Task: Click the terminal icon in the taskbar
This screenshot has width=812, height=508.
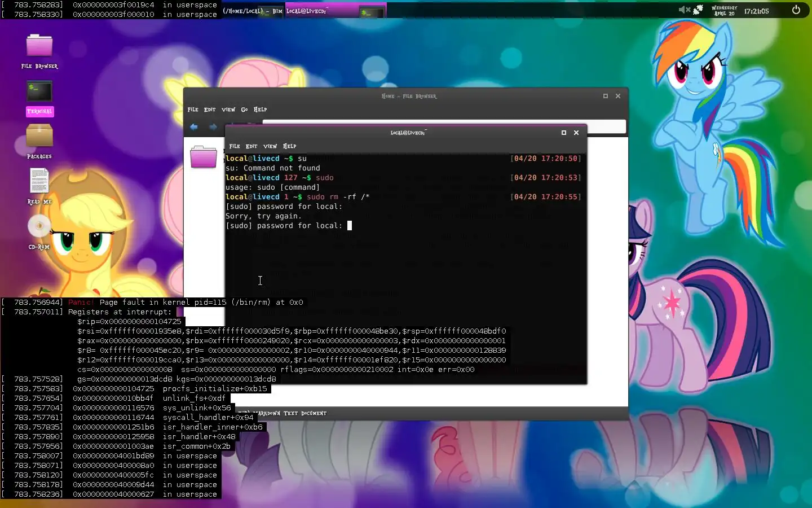Action: [371, 12]
